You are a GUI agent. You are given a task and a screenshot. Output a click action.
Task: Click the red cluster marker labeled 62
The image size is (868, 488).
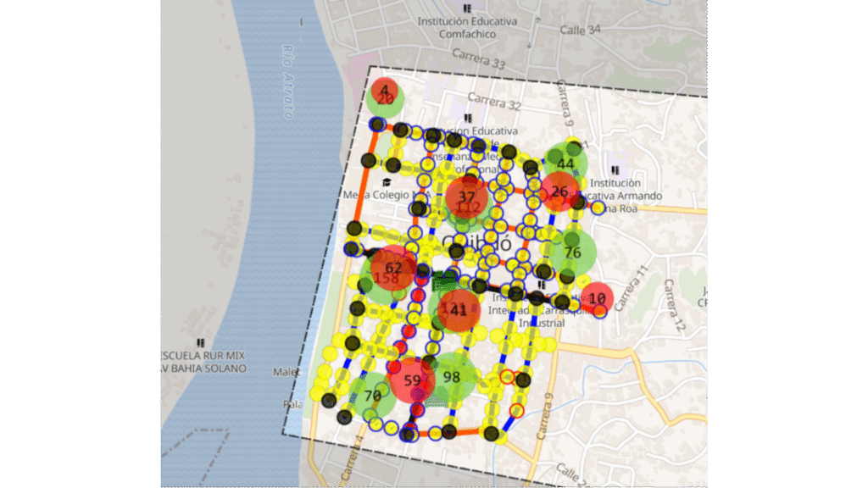(x=393, y=269)
